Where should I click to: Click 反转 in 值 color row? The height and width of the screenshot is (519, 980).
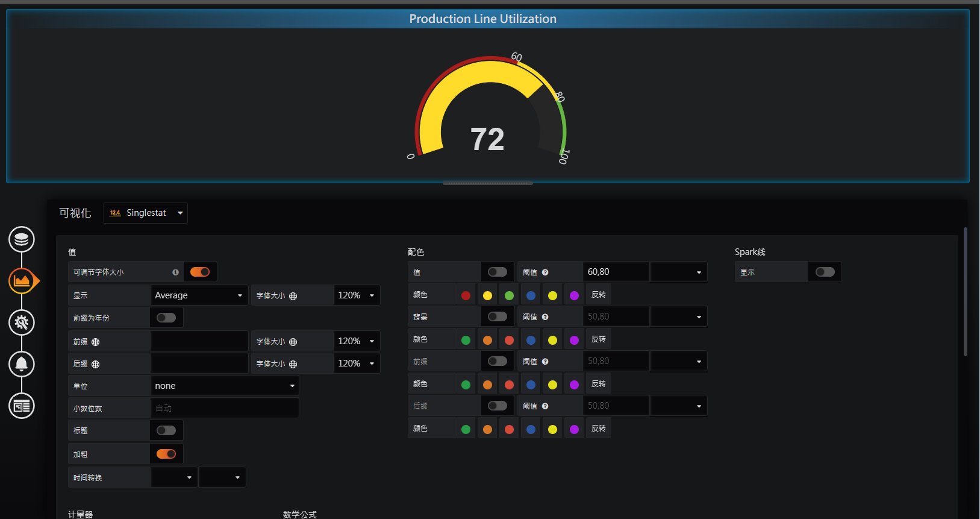click(x=599, y=295)
